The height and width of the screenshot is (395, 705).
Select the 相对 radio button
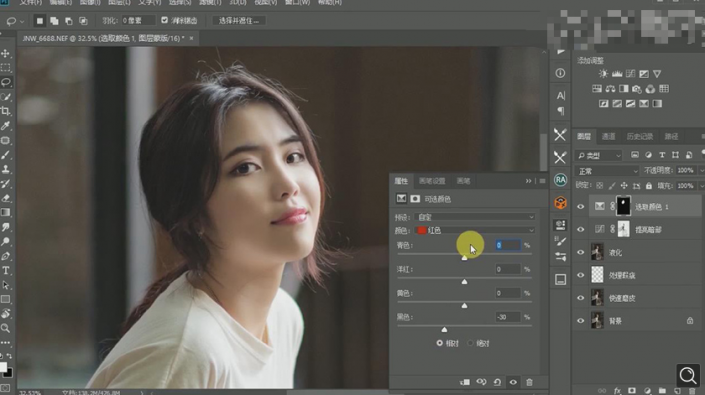(x=439, y=343)
